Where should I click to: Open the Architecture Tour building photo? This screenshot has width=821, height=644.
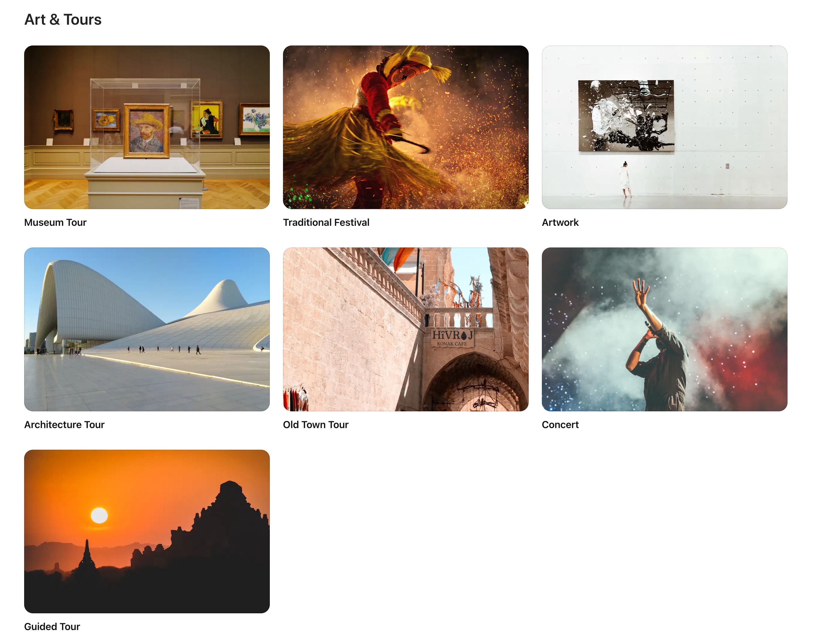147,329
